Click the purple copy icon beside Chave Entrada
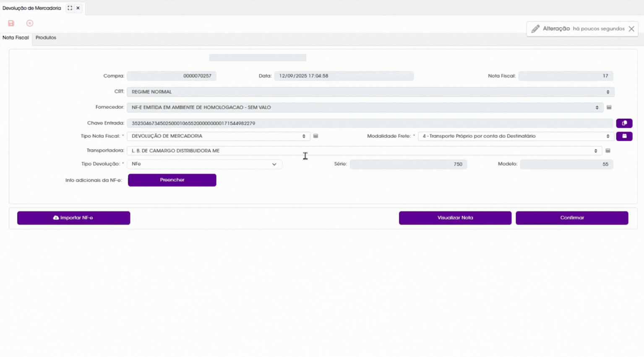 click(624, 123)
